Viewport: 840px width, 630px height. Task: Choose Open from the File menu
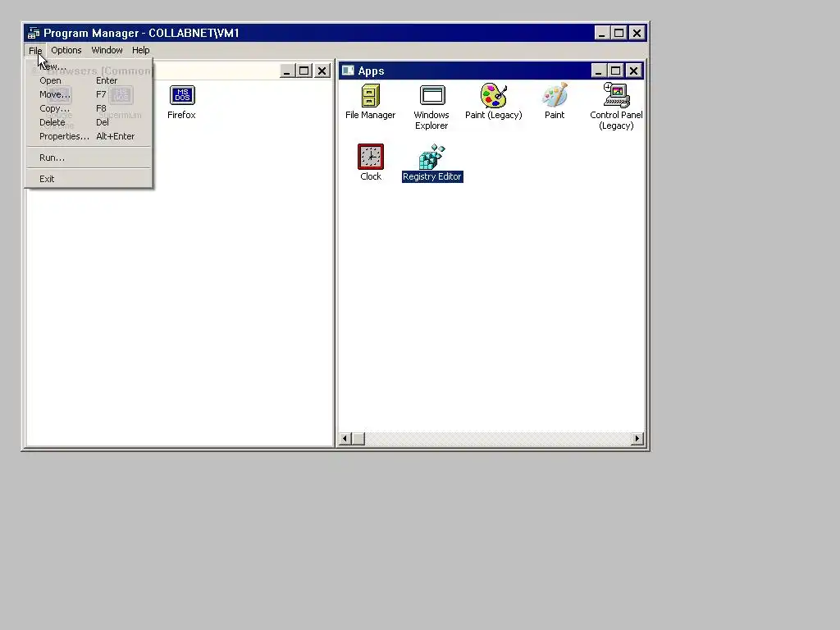89,80
